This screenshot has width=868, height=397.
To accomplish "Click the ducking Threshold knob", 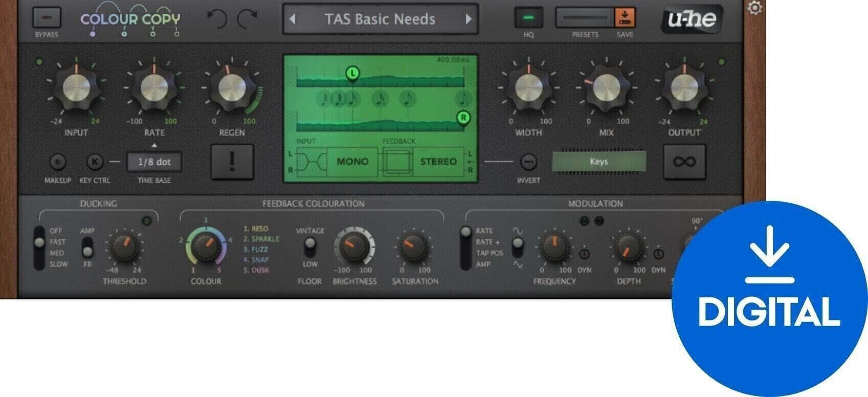I will tap(124, 247).
